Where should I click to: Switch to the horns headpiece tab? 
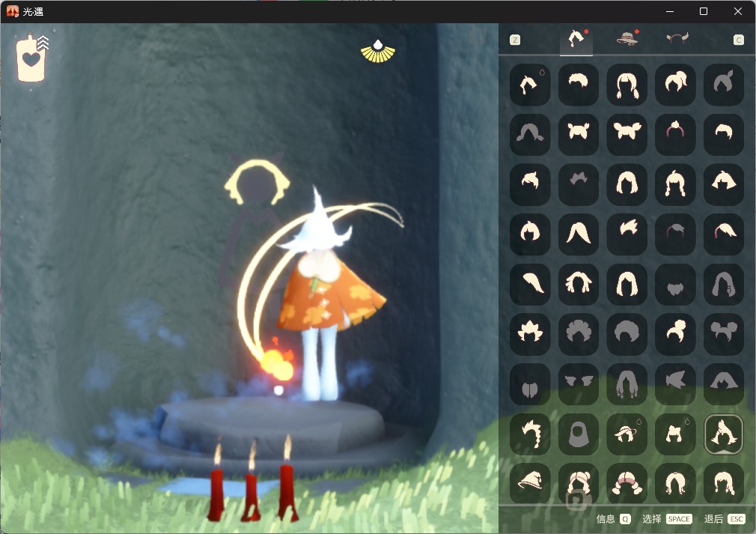tap(677, 39)
